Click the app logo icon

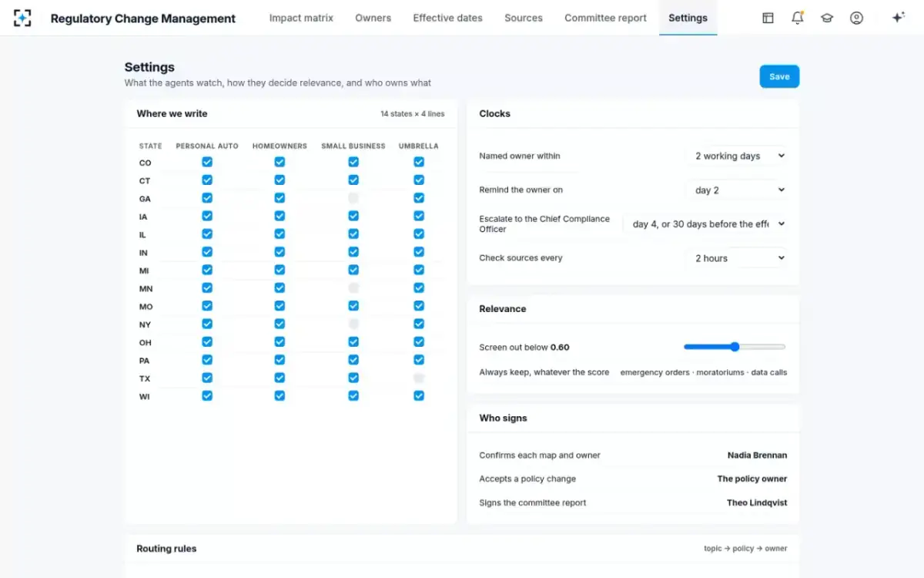coord(22,18)
